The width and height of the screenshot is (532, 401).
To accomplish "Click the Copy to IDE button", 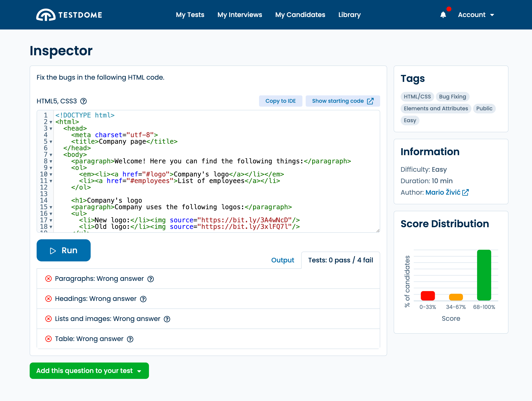I will (281, 101).
